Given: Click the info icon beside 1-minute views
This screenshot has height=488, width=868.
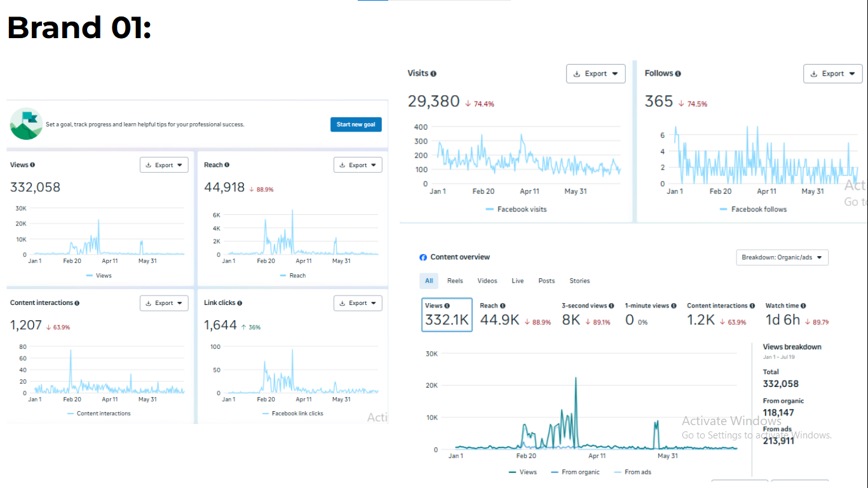Looking at the screenshot, I should (674, 306).
